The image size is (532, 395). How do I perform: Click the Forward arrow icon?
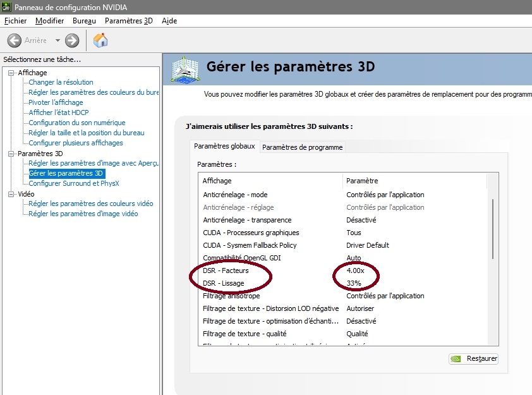72,40
